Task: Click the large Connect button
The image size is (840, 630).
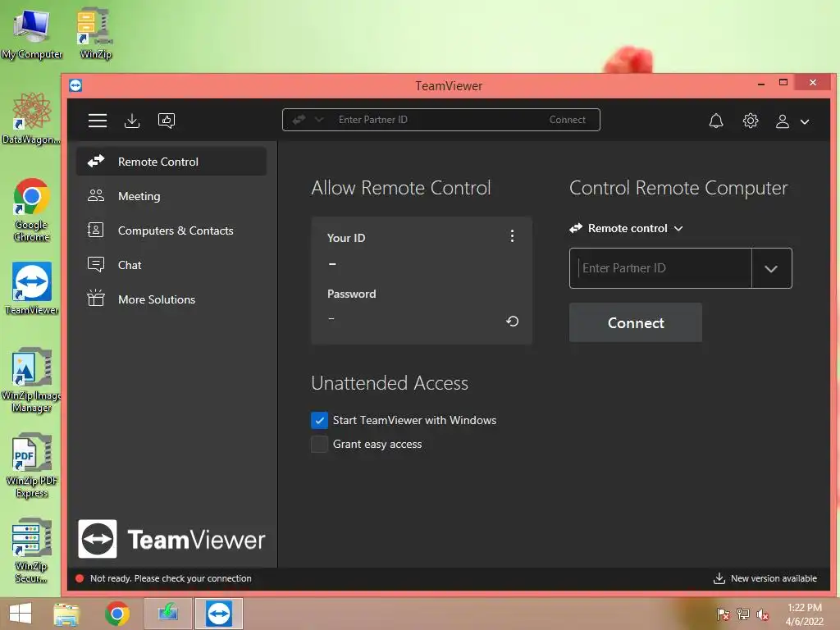Action: [636, 322]
